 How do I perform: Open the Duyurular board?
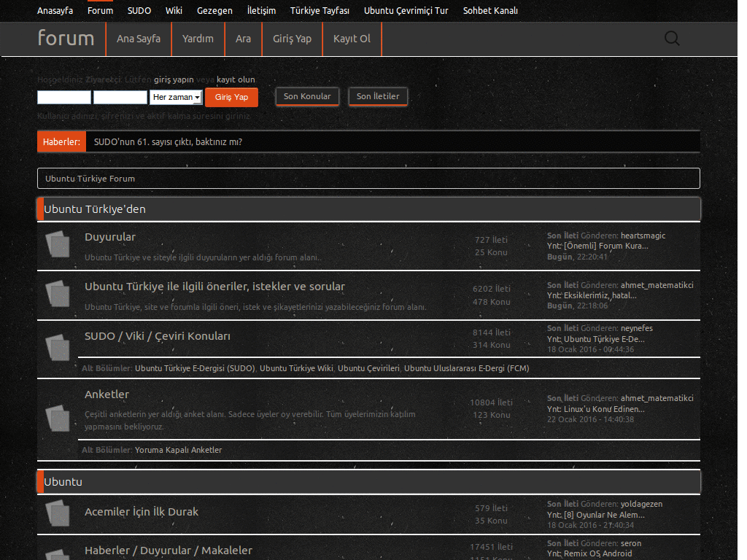110,237
